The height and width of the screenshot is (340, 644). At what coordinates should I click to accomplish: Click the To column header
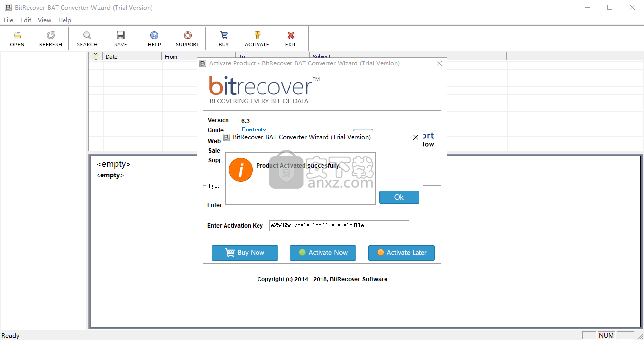(272, 56)
